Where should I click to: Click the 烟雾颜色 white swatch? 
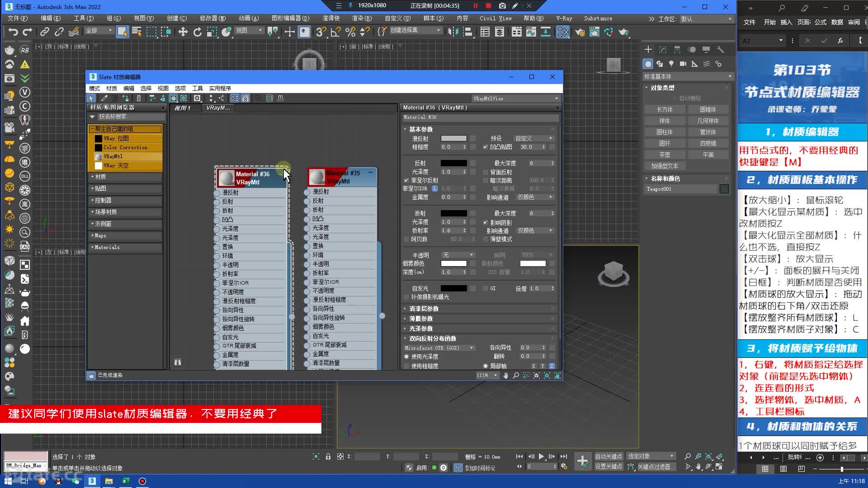(x=454, y=263)
